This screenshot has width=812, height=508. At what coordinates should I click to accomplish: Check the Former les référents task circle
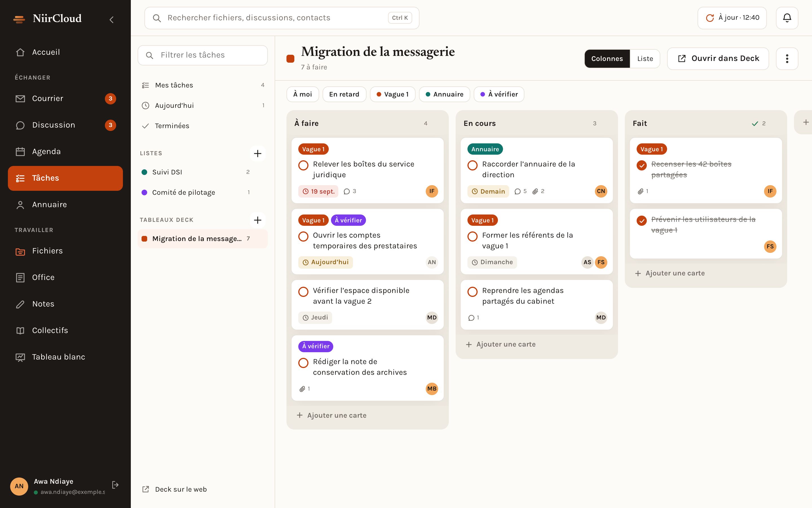point(473,236)
